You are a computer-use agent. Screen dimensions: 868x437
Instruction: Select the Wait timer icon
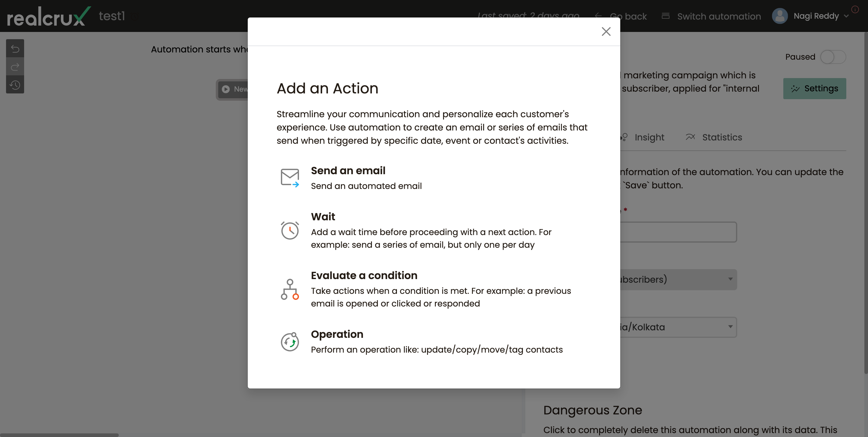[290, 230]
